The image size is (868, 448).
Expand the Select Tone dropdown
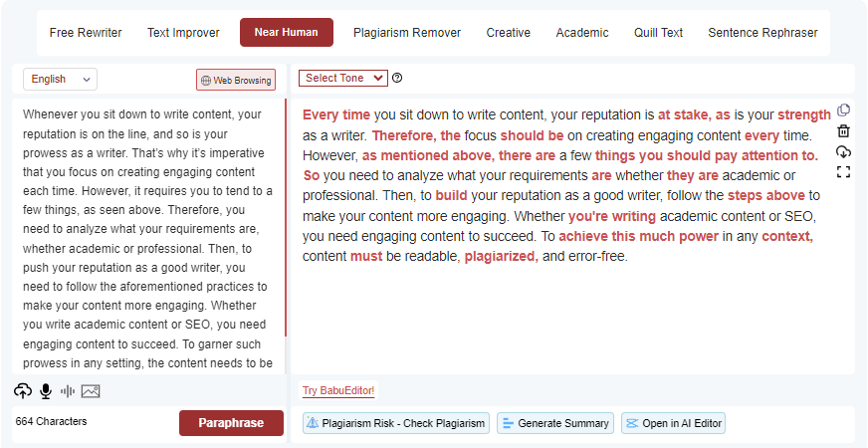342,78
